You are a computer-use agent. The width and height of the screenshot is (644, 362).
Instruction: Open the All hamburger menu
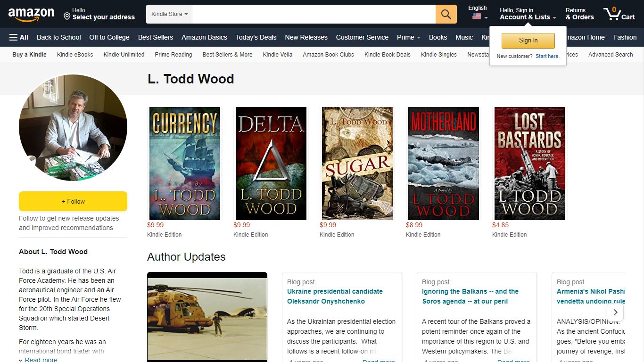[19, 37]
